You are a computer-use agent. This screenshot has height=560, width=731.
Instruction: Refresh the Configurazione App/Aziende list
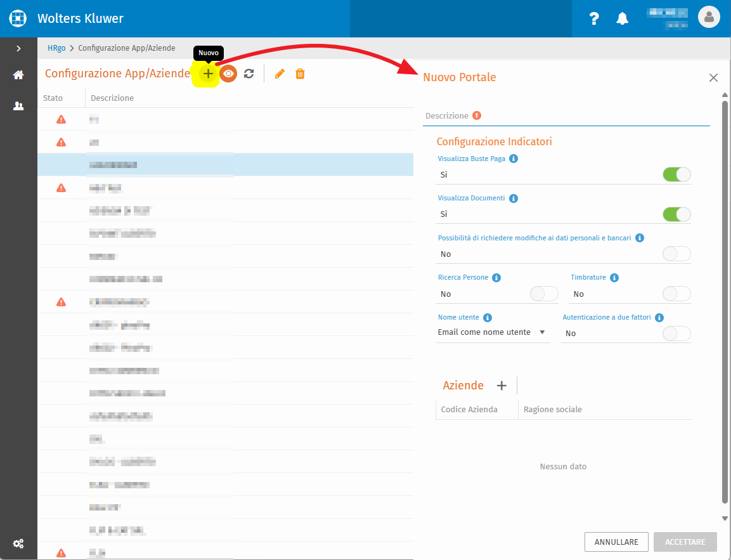(249, 74)
